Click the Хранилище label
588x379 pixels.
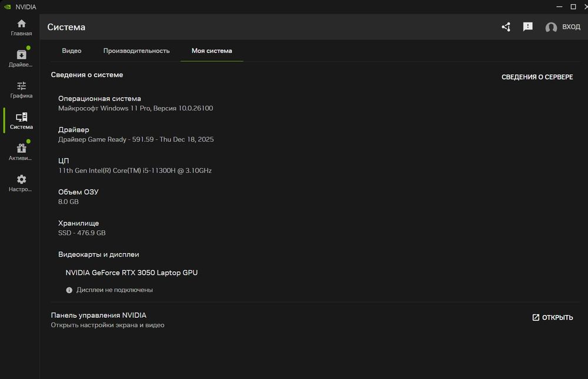tap(78, 223)
